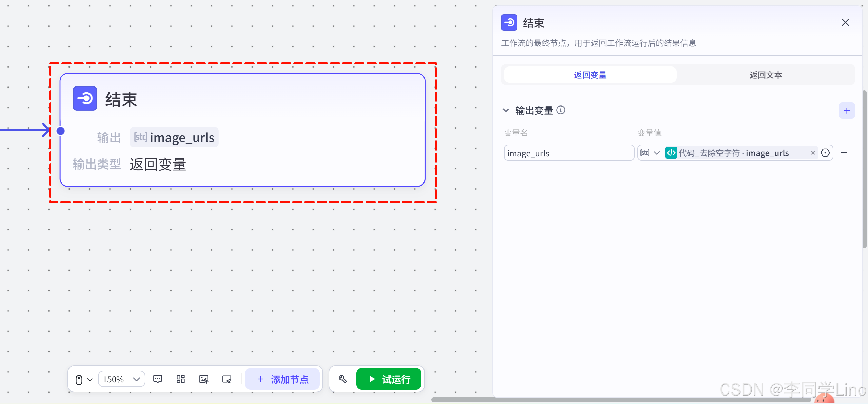Click the comment bubble icon in toolbar

[158, 379]
